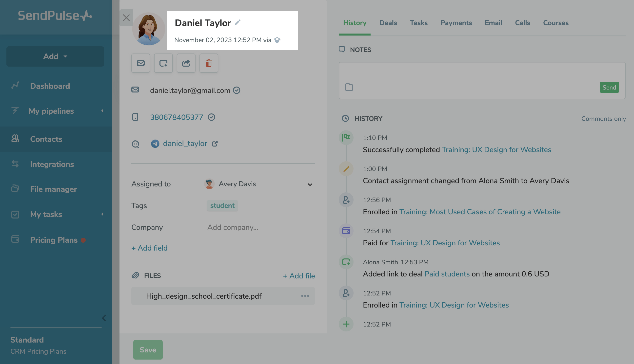Click the red trash delete button
The image size is (634, 364).
tap(209, 63)
